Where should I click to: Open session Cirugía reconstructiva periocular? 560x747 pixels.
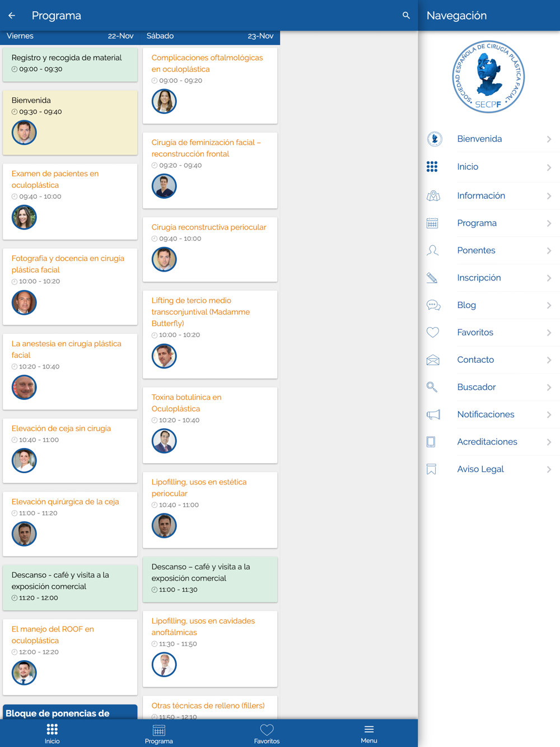click(210, 249)
